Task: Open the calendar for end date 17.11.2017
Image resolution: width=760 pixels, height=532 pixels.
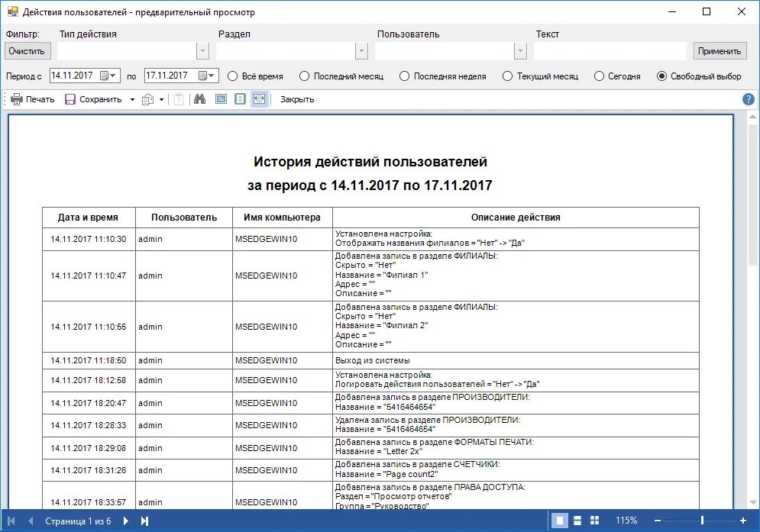Action: [x=206, y=76]
